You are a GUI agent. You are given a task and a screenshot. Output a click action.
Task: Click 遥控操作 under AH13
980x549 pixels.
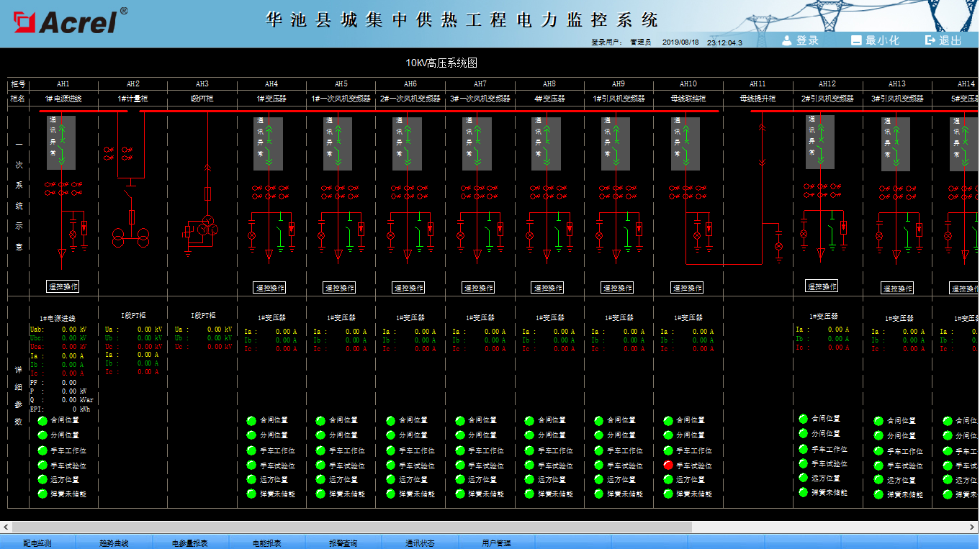(897, 289)
